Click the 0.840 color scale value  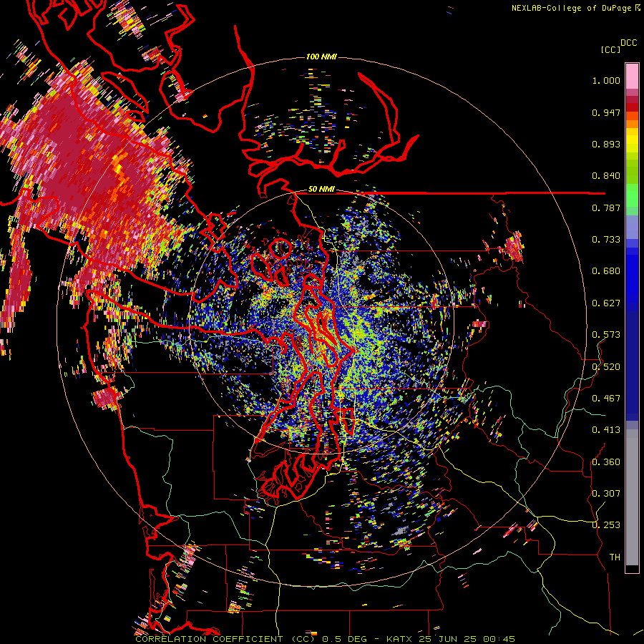click(606, 176)
